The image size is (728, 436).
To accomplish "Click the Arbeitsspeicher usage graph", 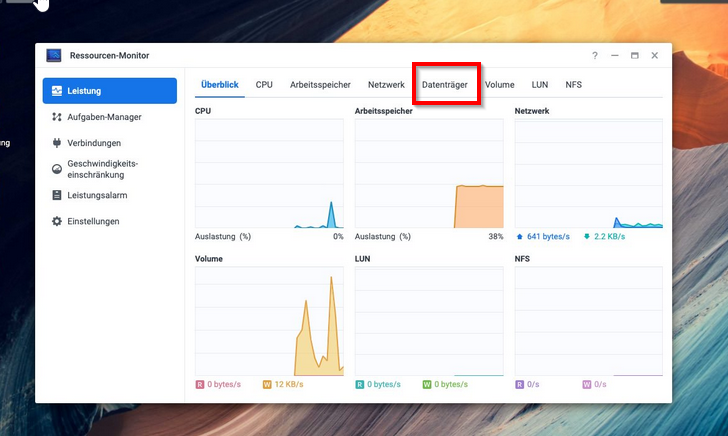I will click(429, 173).
